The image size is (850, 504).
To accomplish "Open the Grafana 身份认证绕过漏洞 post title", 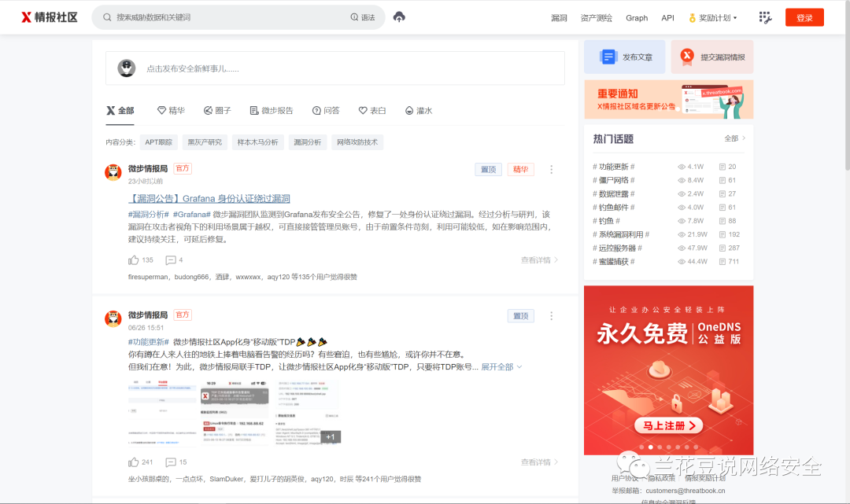I will tap(209, 199).
